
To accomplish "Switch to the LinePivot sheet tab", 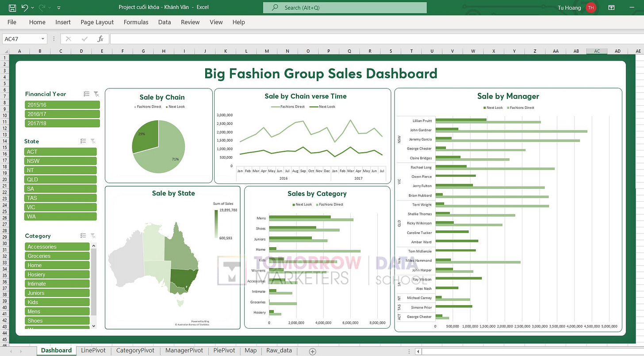I will [x=93, y=351].
